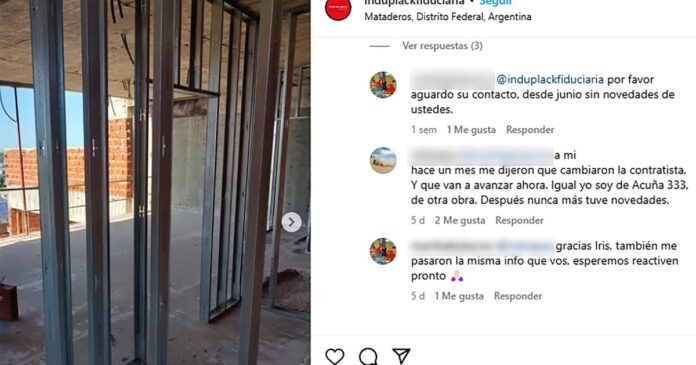
Task: Open beach avatar of Acuña 333 commenter
Action: coord(383,160)
